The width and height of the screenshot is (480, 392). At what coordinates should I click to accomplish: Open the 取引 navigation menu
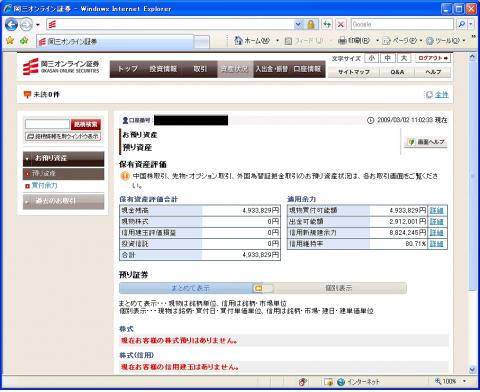pyautogui.click(x=200, y=69)
